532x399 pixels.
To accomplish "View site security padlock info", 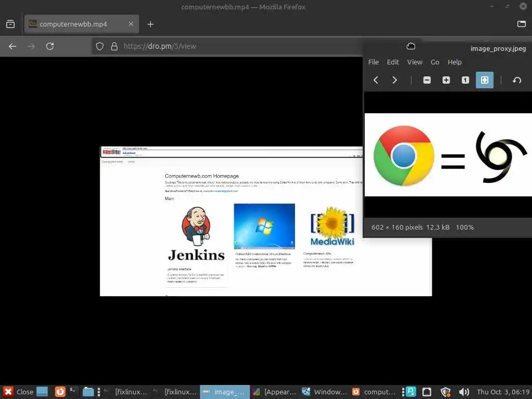I will point(114,46).
